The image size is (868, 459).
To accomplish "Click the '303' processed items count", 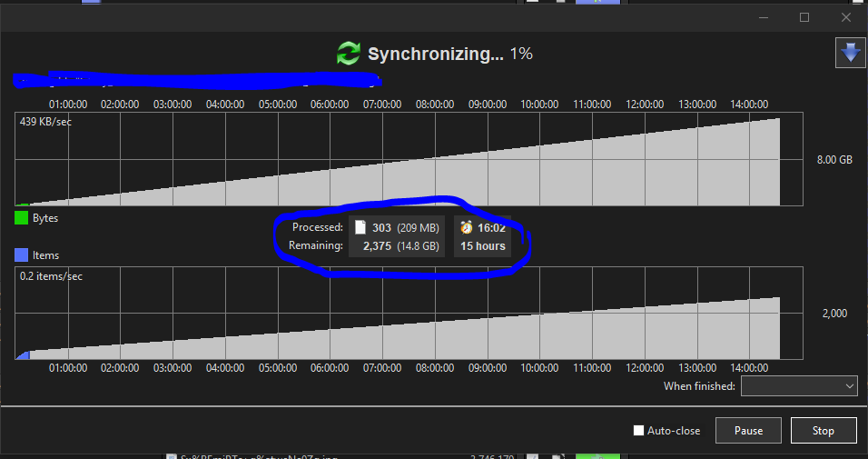I will click(x=381, y=228).
